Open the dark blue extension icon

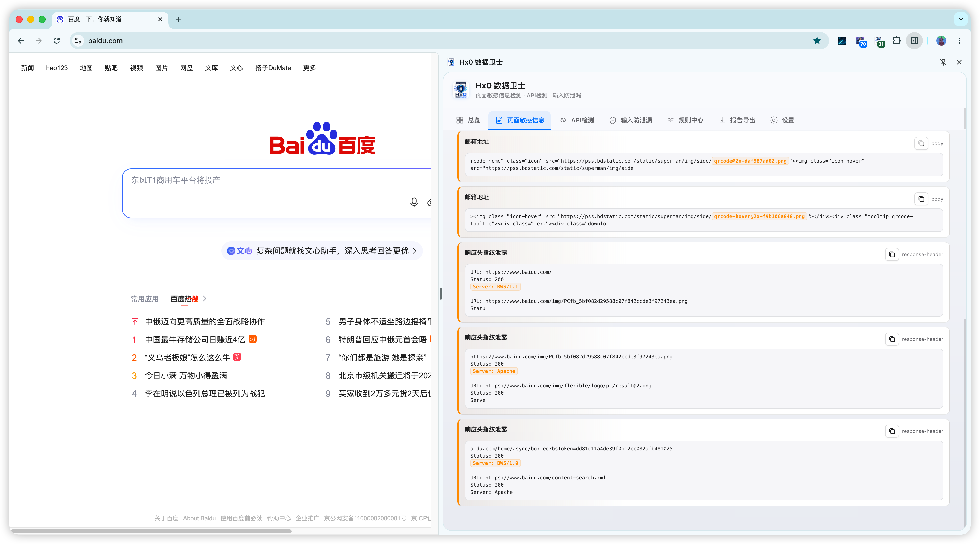pyautogui.click(x=842, y=41)
